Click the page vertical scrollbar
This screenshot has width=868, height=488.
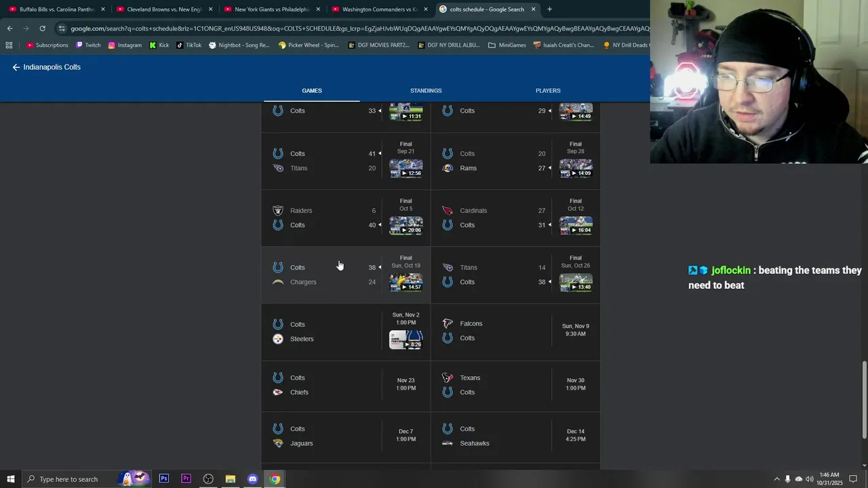click(864, 400)
